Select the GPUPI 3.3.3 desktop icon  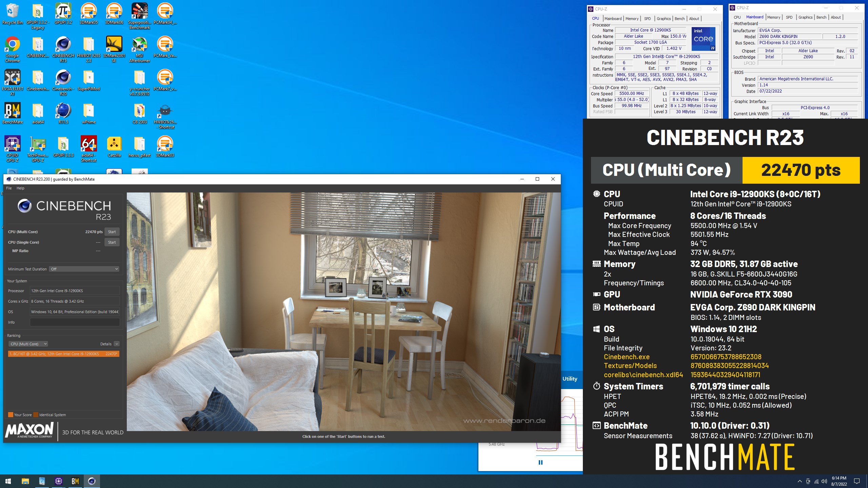point(63,147)
